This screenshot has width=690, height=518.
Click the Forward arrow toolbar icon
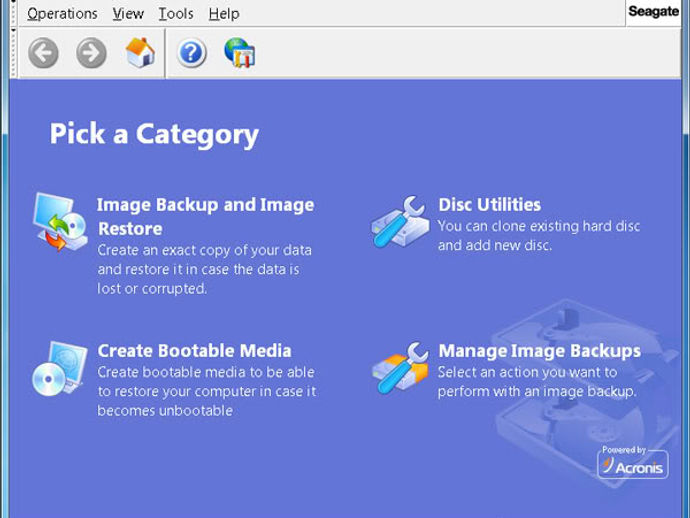(91, 53)
